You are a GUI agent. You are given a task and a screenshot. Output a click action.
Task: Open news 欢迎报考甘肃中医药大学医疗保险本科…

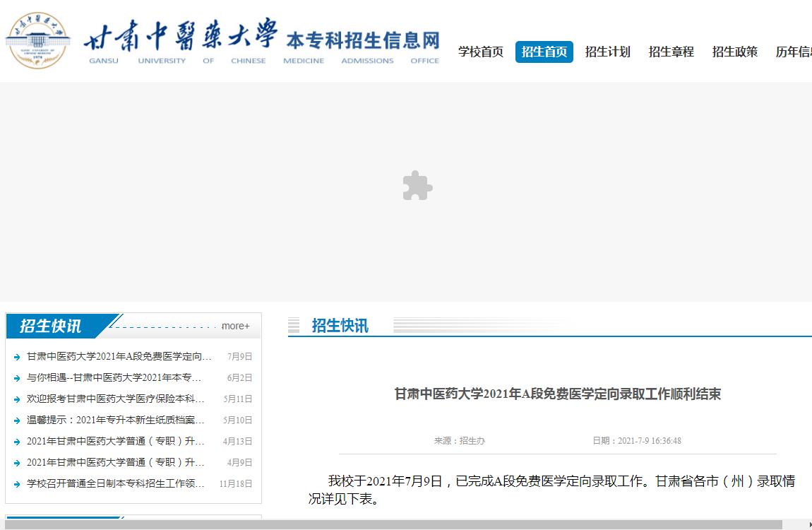pyautogui.click(x=116, y=399)
